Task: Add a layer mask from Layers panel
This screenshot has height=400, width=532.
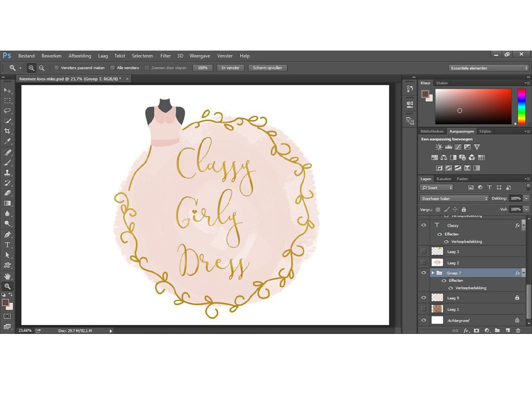Action: 476,330
